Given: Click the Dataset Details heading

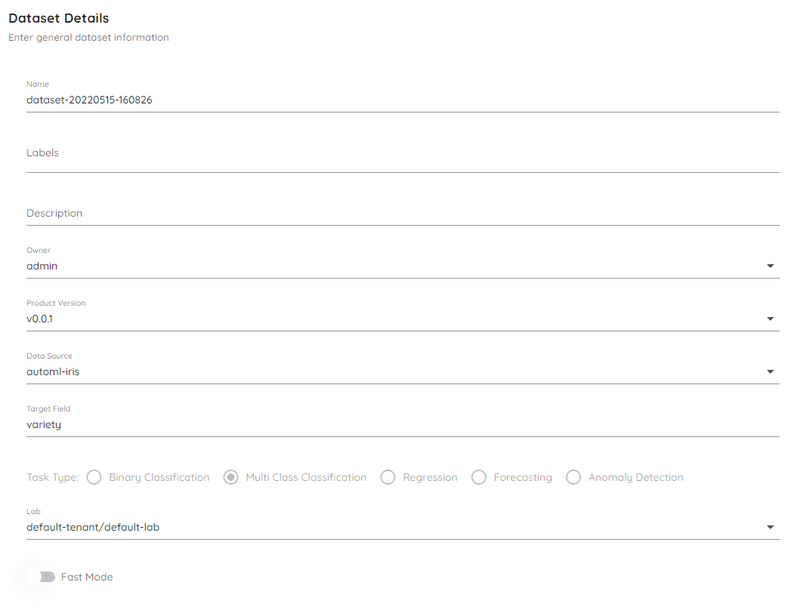Looking at the screenshot, I should point(59,18).
